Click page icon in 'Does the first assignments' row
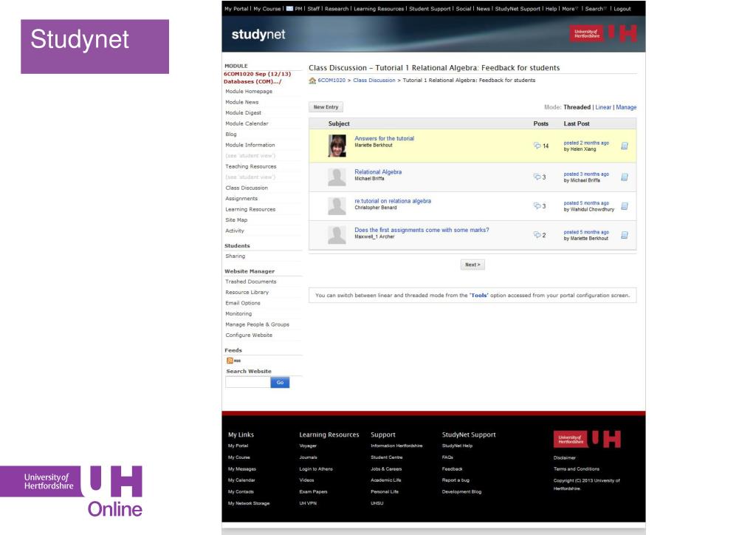The width and height of the screenshot is (756, 535). click(625, 235)
